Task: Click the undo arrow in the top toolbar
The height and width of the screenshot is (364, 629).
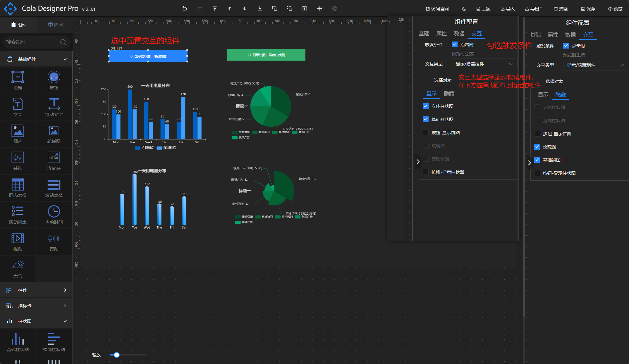Action: [x=185, y=8]
